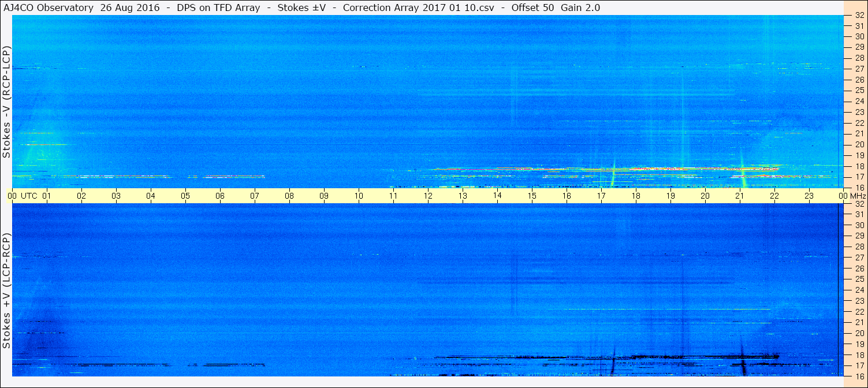Click 30 MHz label of upper Stokes -V panel

click(859, 36)
